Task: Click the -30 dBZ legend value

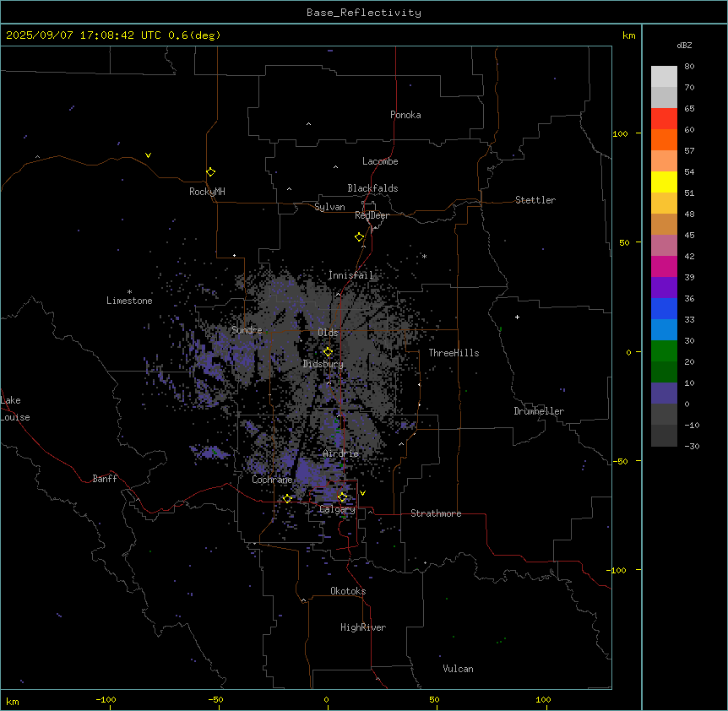Action: point(692,446)
